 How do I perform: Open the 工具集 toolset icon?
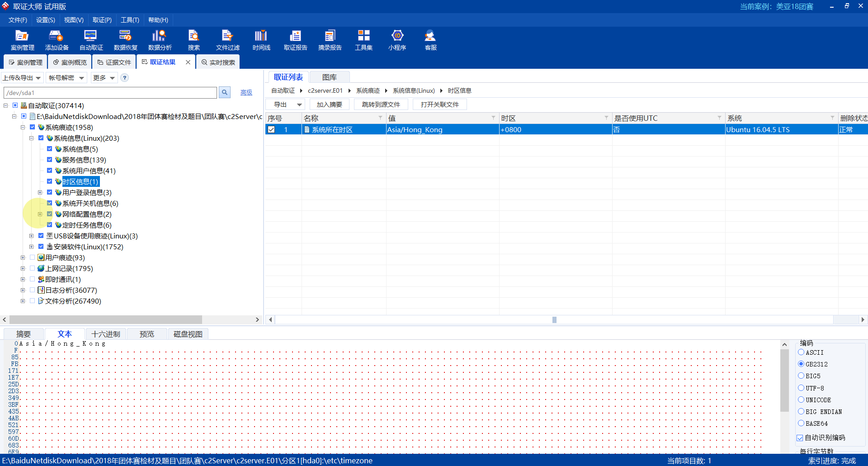click(363, 40)
